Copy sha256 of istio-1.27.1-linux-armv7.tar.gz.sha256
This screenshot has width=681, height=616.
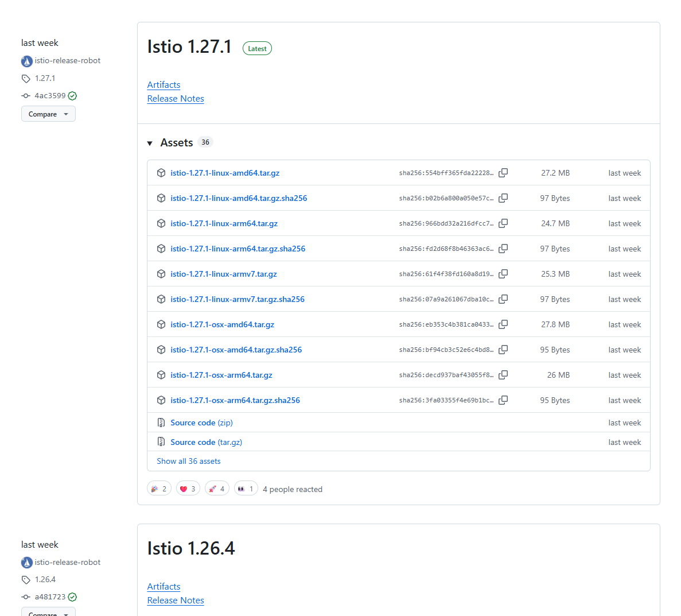point(503,299)
